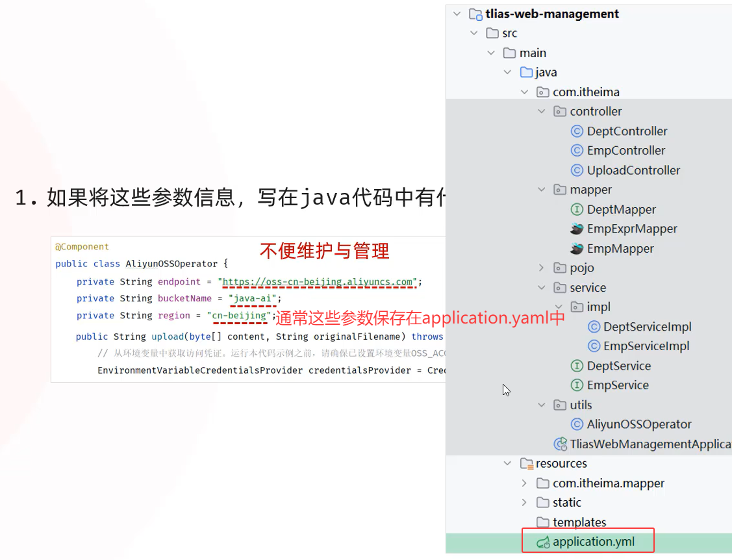732x560 pixels.
Task: Collapse the utils package
Action: click(542, 405)
